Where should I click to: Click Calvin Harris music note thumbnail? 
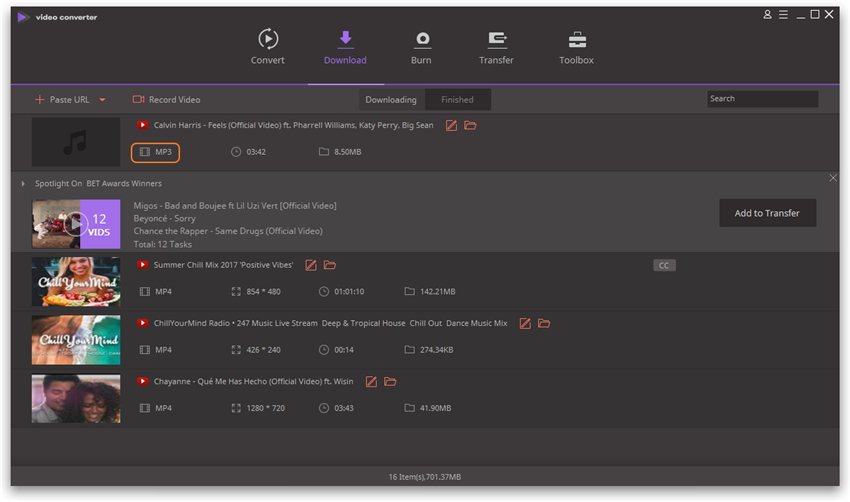tap(76, 141)
